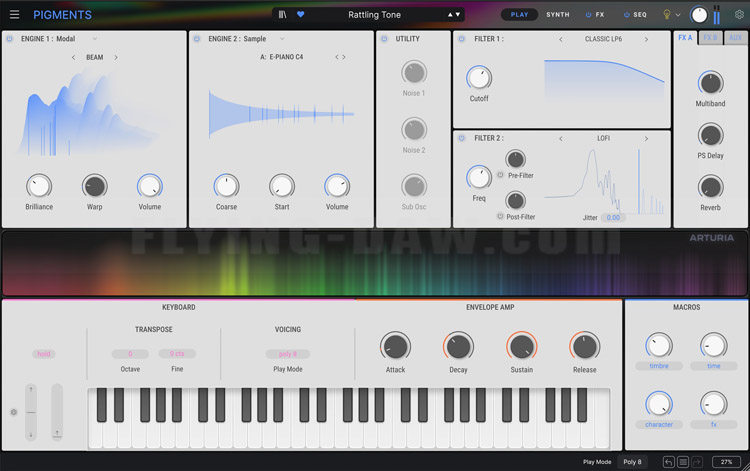Toggle Engine 2 power button

197,38
